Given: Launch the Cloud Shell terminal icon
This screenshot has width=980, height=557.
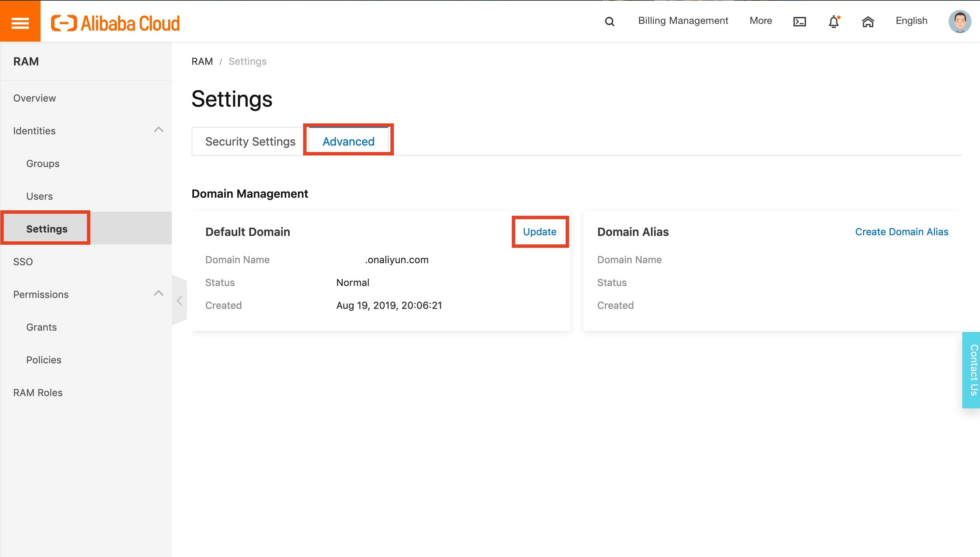Looking at the screenshot, I should click(x=799, y=21).
